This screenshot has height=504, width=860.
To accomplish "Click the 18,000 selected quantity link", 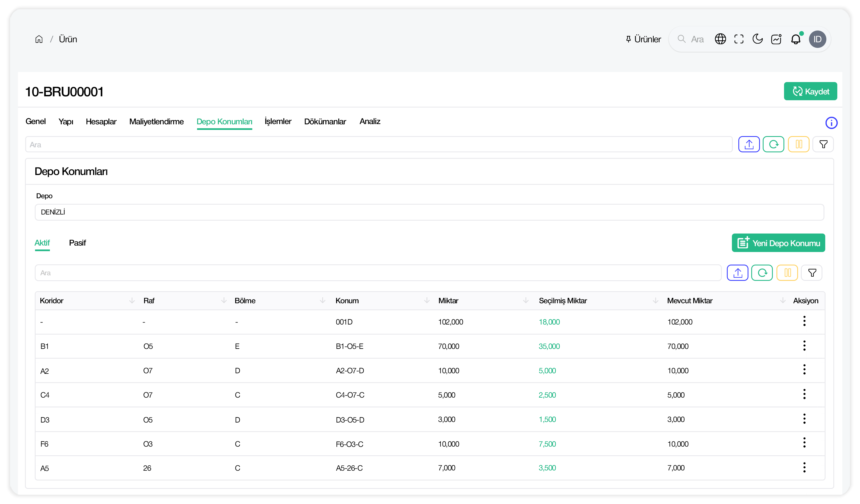I will coord(549,322).
